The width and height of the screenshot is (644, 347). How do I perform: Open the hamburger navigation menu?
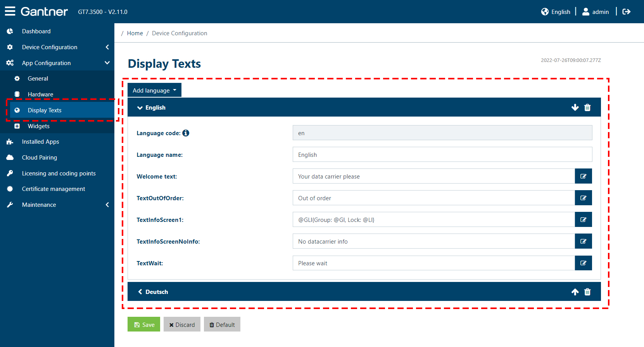tap(10, 11)
